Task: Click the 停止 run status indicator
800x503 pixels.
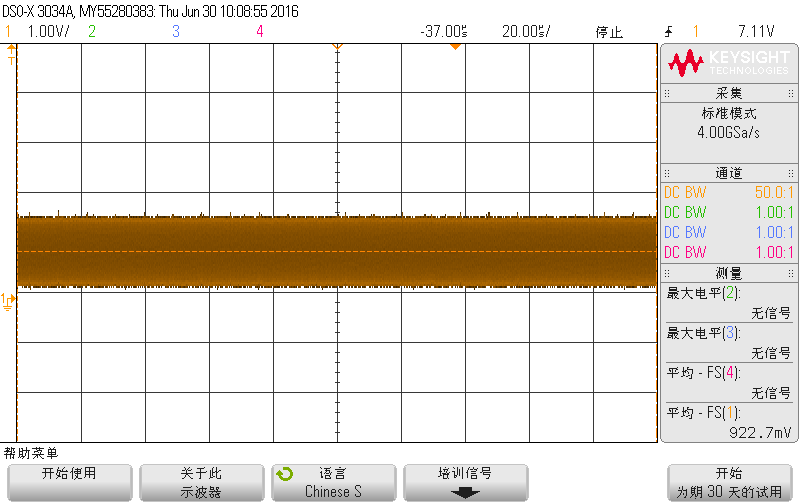Action: pos(609,32)
